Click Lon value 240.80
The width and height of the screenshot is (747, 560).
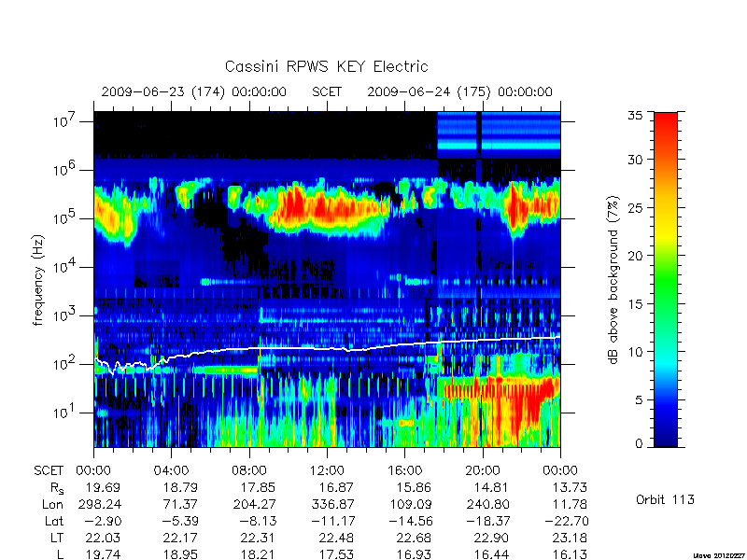coord(487,504)
